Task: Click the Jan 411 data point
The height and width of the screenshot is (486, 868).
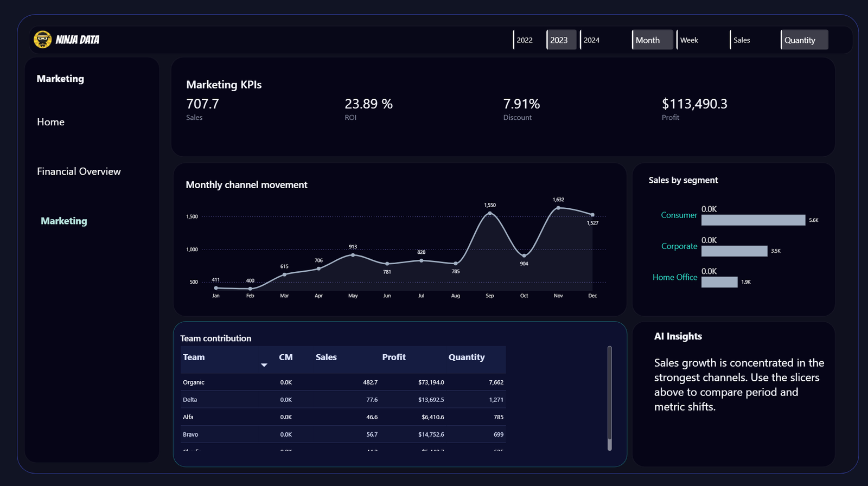Action: [216, 288]
